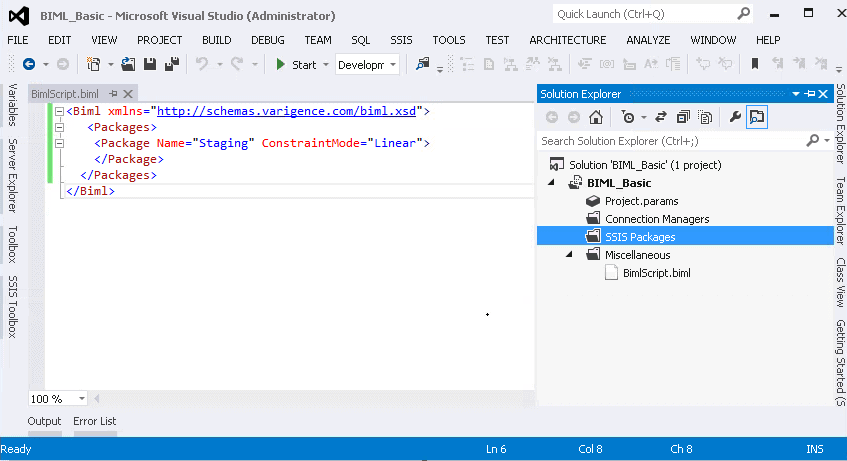Select the Project.params item
Viewport: 847px width, 461px height.
coord(641,201)
